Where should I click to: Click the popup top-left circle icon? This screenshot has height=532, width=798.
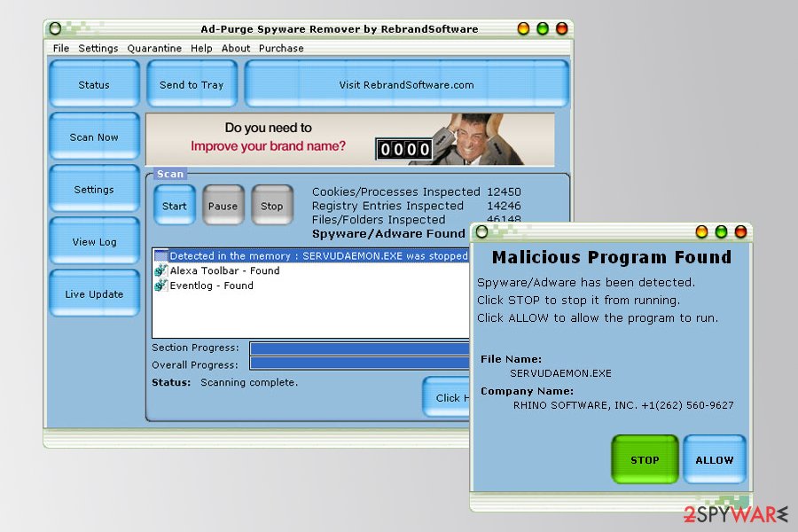pyautogui.click(x=481, y=232)
